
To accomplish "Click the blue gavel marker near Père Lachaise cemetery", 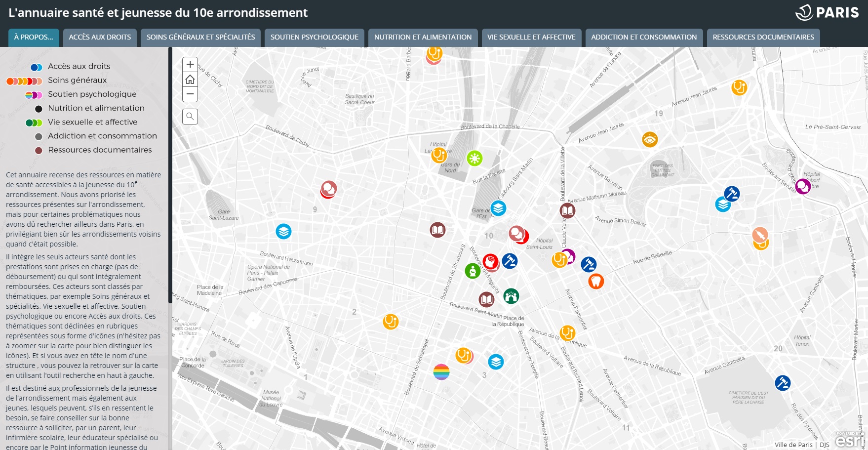I will tap(783, 383).
